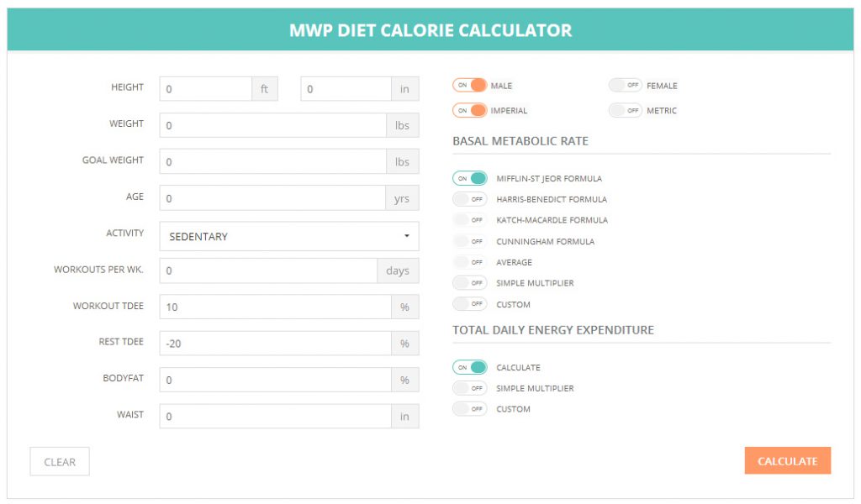
Task: Enable the FEMALE switch
Action: (x=625, y=85)
